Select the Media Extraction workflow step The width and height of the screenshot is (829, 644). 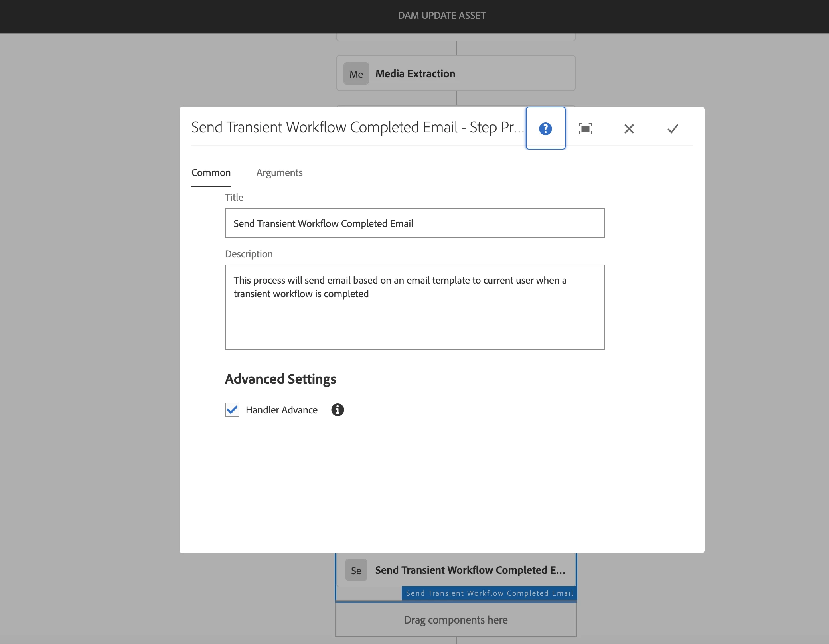[456, 73]
